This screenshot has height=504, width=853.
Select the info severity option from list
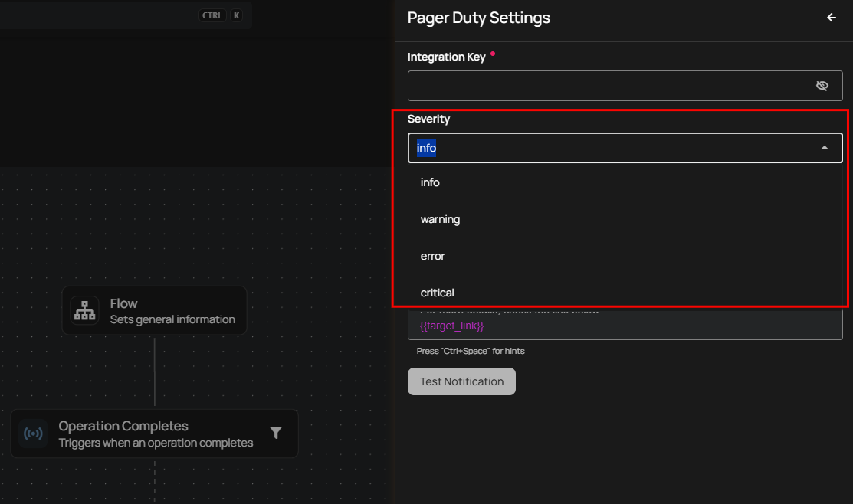431,182
